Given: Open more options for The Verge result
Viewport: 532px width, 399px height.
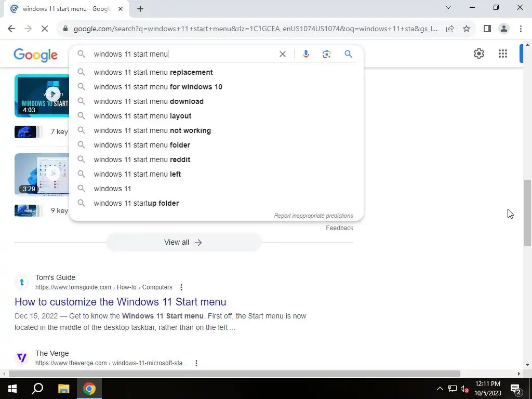Looking at the screenshot, I should 196,363.
